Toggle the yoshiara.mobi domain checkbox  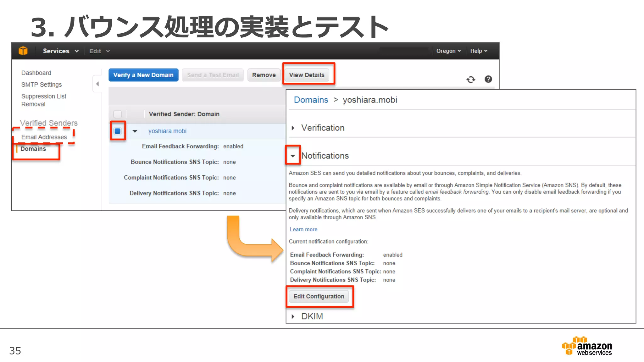coord(118,131)
